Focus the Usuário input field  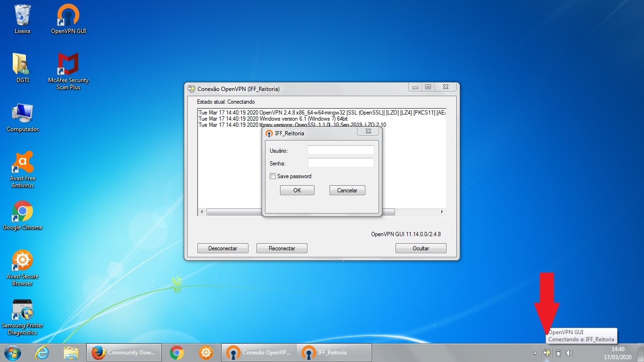pos(341,150)
